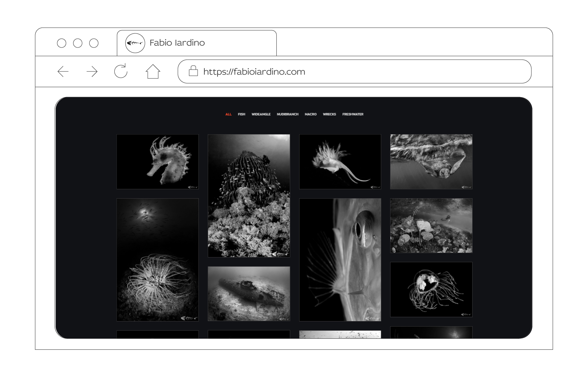
Task: Switch to MACRO photo filter
Action: (311, 114)
